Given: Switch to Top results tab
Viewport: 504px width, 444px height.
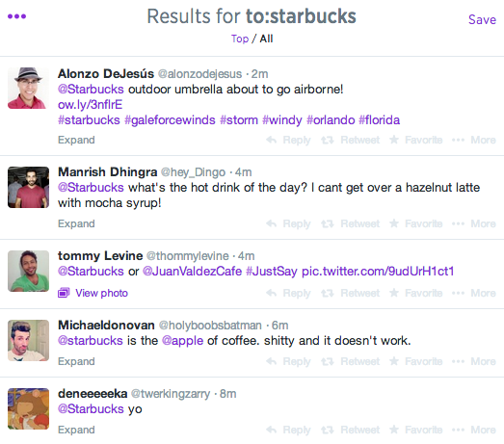Looking at the screenshot, I should point(239,39).
